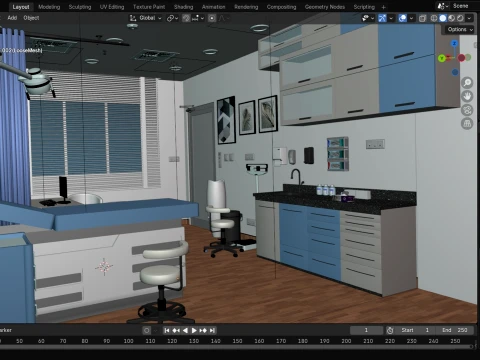This screenshot has height=360, width=480.
Task: Switch to UV Editing workspace
Action: (x=112, y=7)
